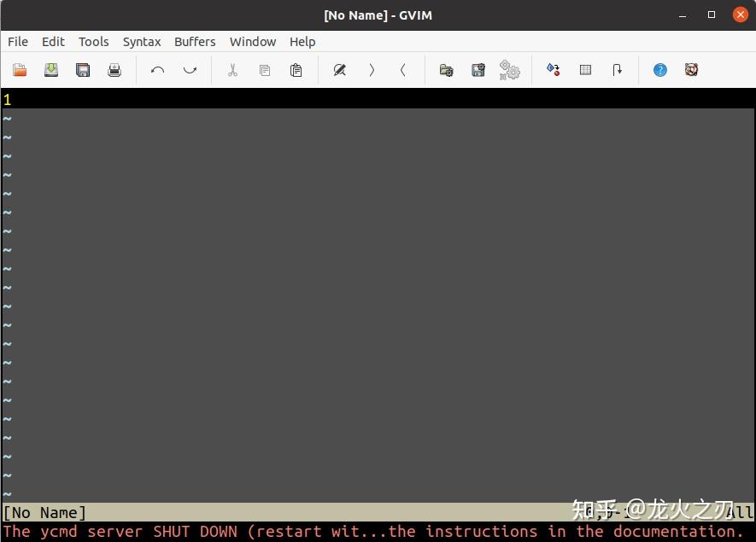The width and height of the screenshot is (756, 542).
Task: Paste from clipboard icon
Action: pyautogui.click(x=296, y=70)
